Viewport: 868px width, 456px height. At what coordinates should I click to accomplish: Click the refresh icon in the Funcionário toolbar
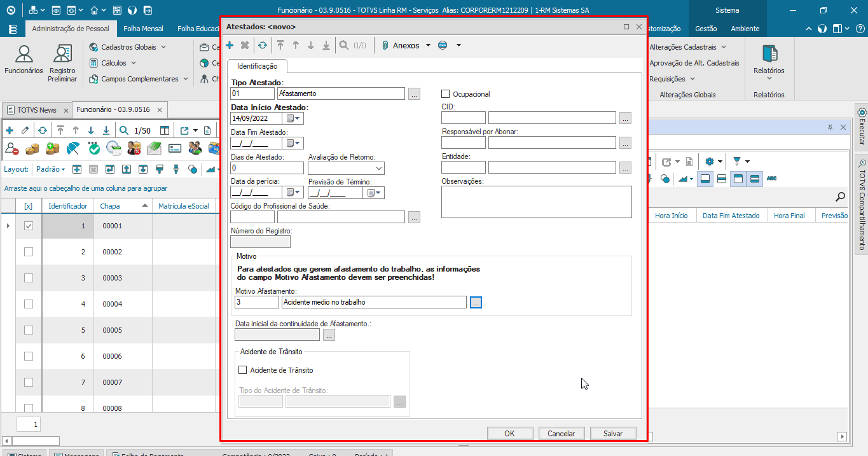pyautogui.click(x=43, y=130)
